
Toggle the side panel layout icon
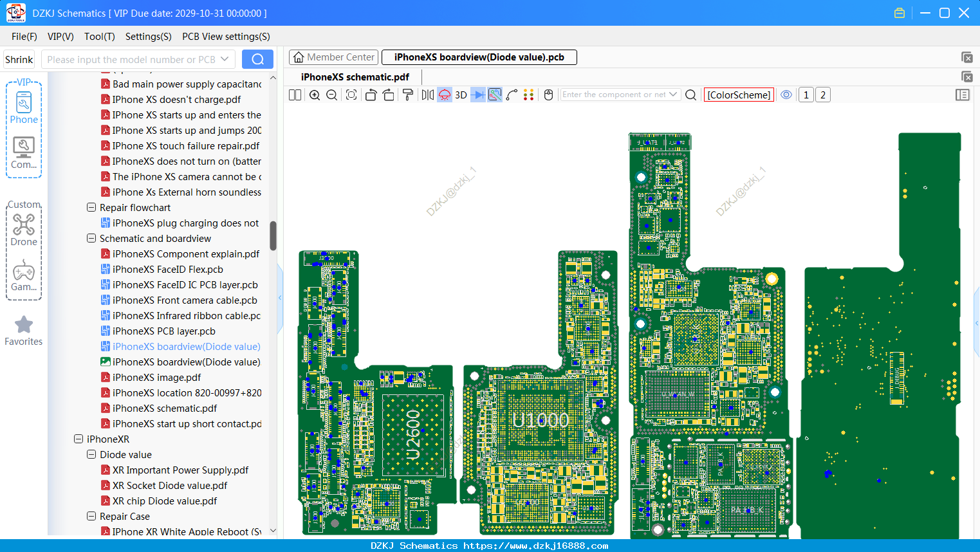963,95
